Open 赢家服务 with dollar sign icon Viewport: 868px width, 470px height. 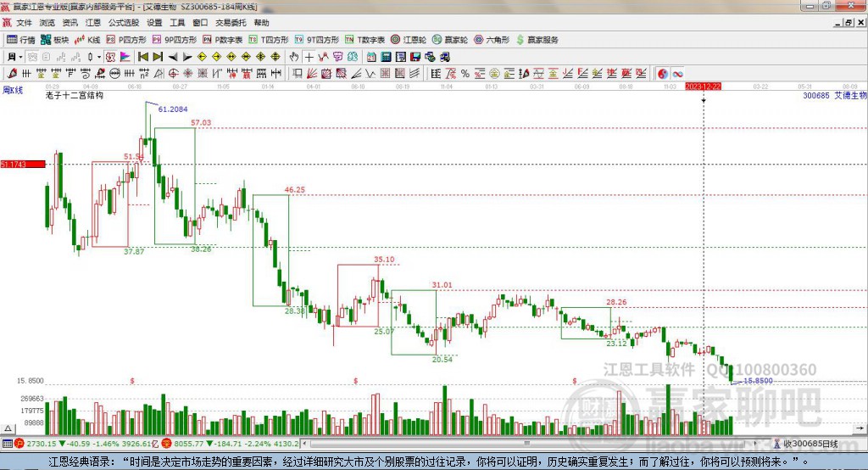[x=537, y=40]
